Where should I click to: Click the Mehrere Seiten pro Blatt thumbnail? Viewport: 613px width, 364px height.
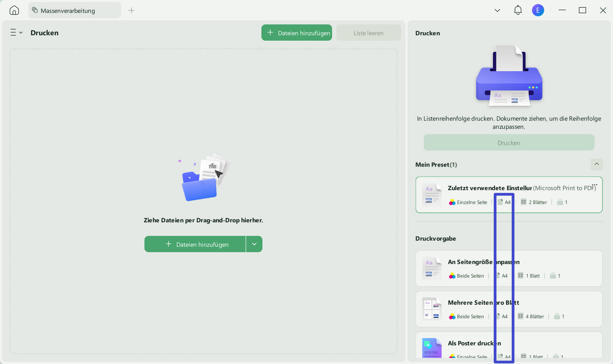point(432,309)
